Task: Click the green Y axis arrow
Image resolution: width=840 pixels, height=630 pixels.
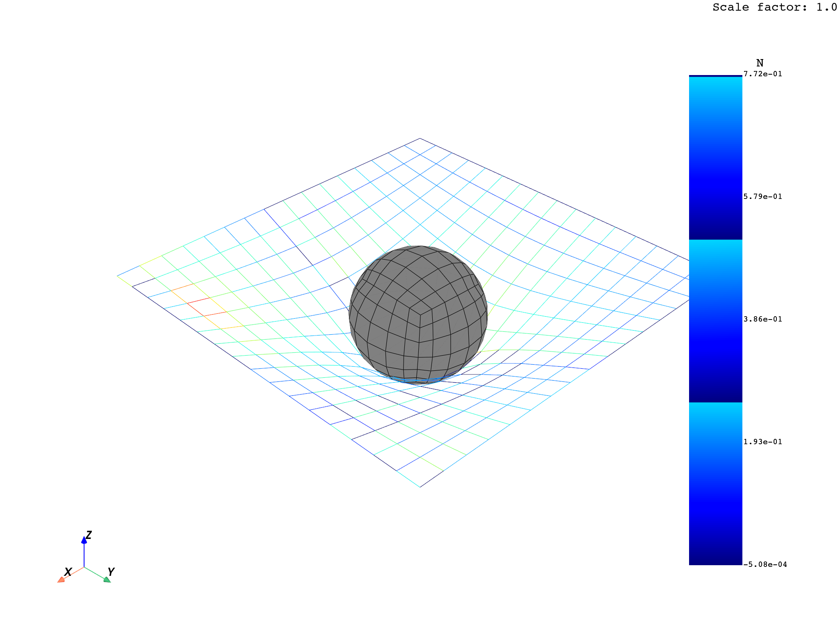Action: click(x=107, y=579)
